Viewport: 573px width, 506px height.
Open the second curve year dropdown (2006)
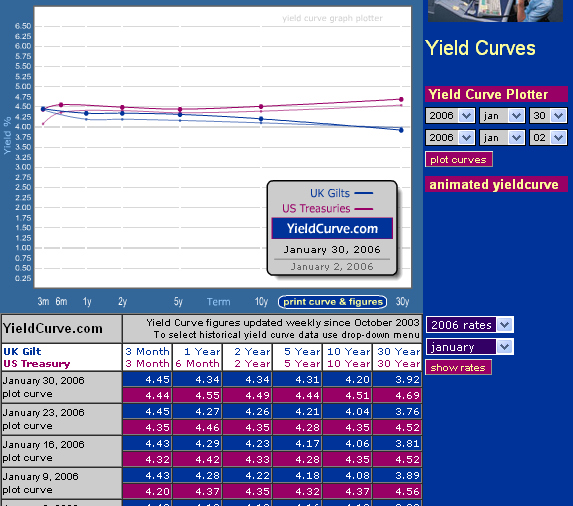[450, 138]
